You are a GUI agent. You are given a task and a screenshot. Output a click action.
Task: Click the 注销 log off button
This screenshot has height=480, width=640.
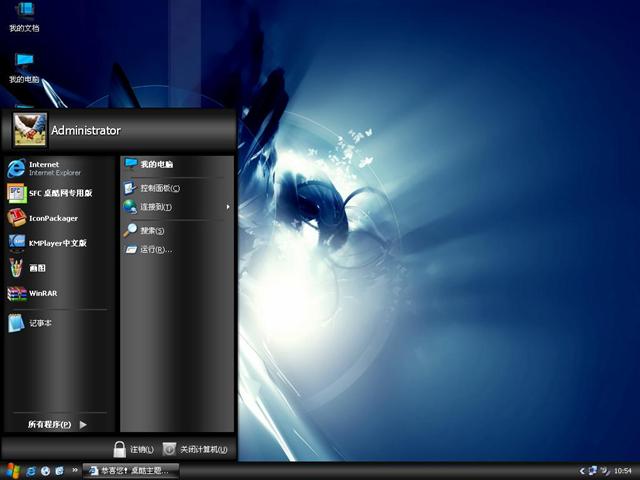(x=133, y=450)
